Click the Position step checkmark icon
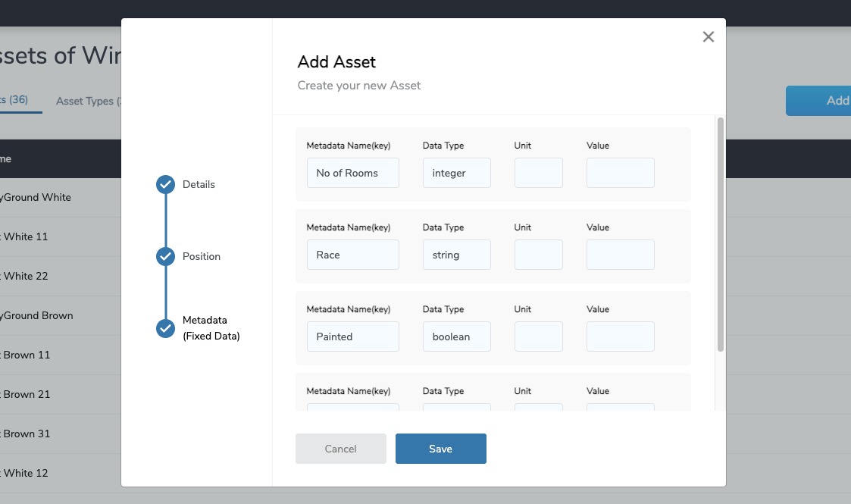The image size is (851, 504). [165, 257]
